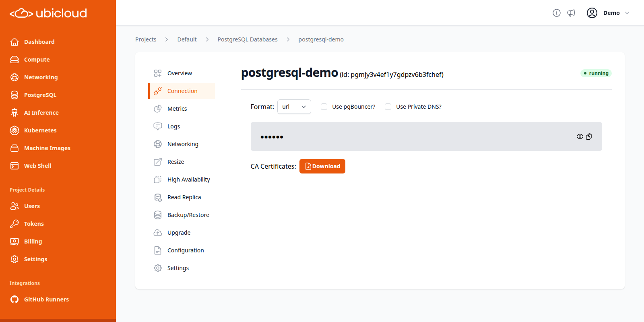
Task: Click the Tokens key icon
Action: [x=14, y=224]
